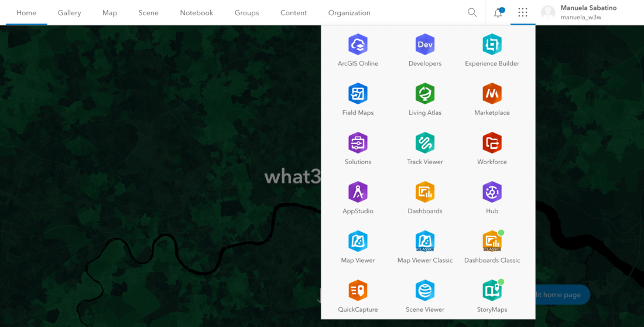
Task: Launch the Developers app
Action: click(424, 50)
